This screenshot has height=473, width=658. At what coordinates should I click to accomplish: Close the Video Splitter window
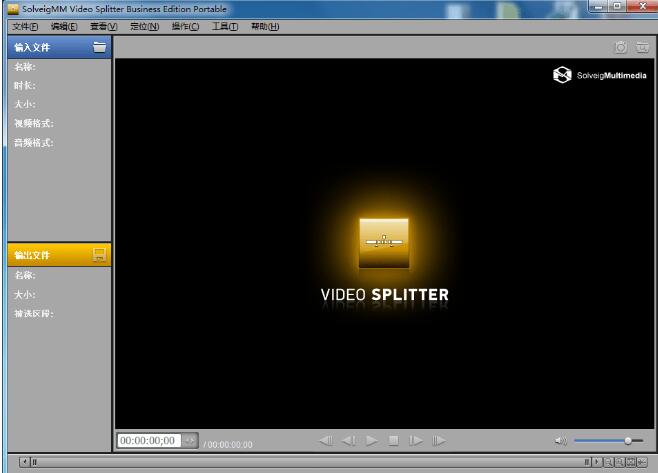click(x=642, y=6)
